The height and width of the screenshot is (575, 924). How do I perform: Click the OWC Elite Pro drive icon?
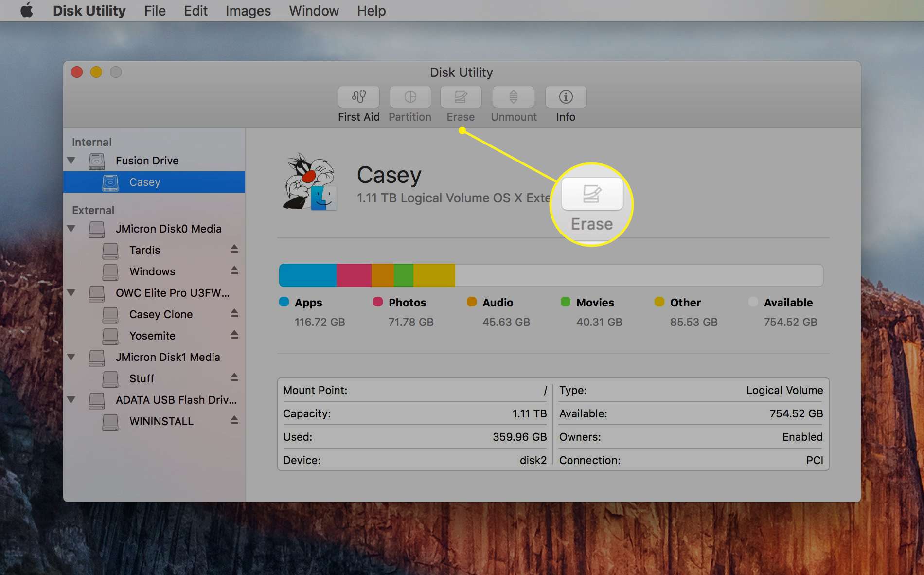[x=97, y=293]
